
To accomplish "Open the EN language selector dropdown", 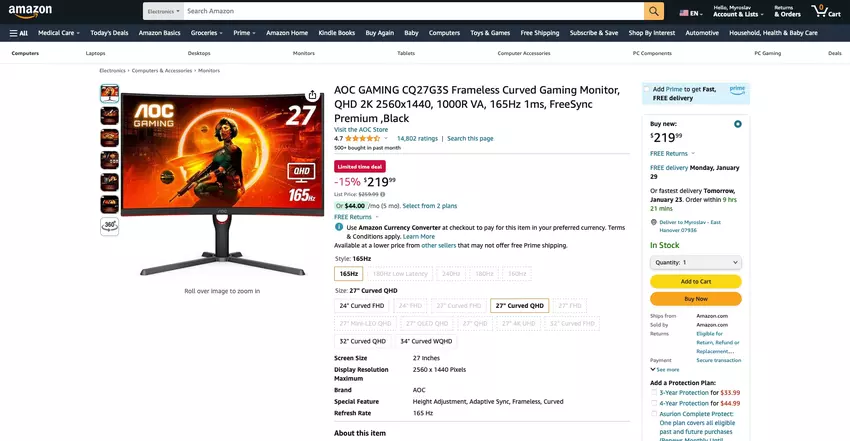I will (691, 13).
